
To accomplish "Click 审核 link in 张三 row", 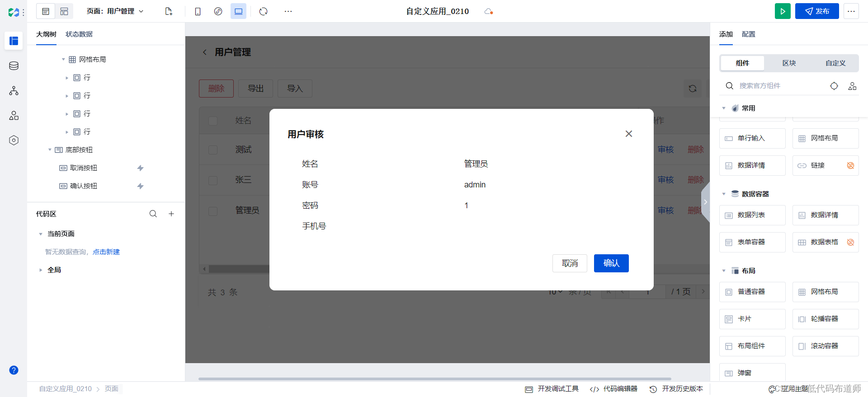I will [x=665, y=180].
